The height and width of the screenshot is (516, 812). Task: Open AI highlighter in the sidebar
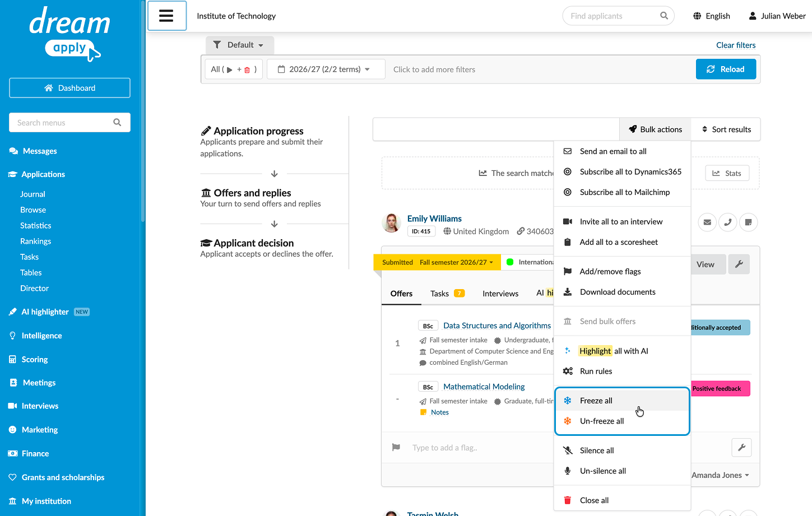[x=45, y=312]
